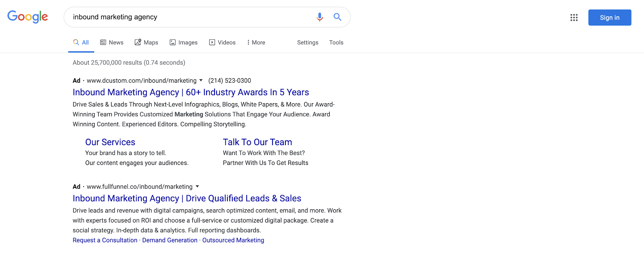Switch to the Images tab

coord(184,42)
